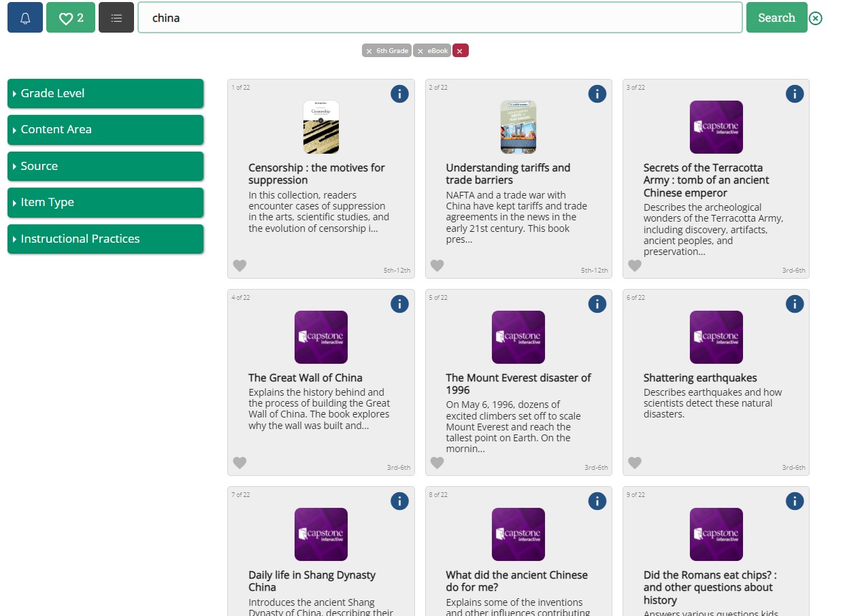Show info for Great Wall of China

coord(399,304)
